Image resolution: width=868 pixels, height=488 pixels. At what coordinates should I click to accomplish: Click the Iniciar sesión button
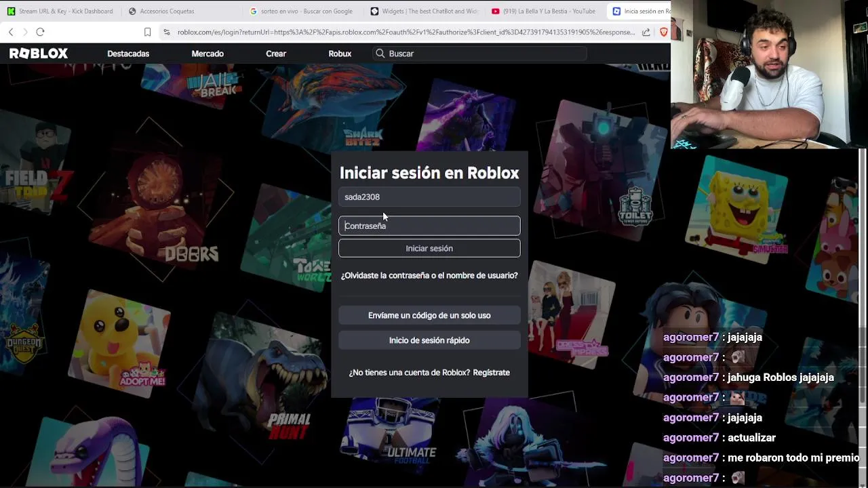coord(429,248)
